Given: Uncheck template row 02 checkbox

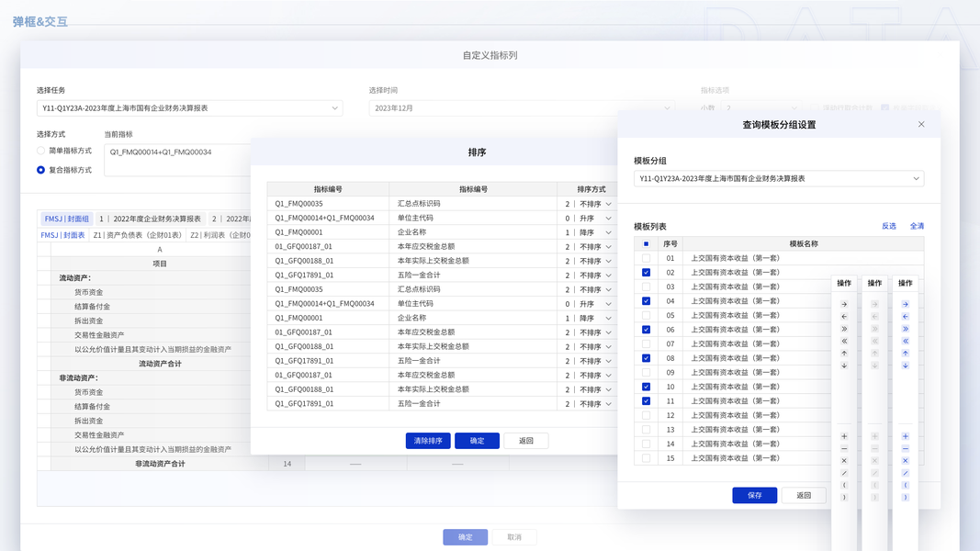Looking at the screenshot, I should tap(646, 273).
